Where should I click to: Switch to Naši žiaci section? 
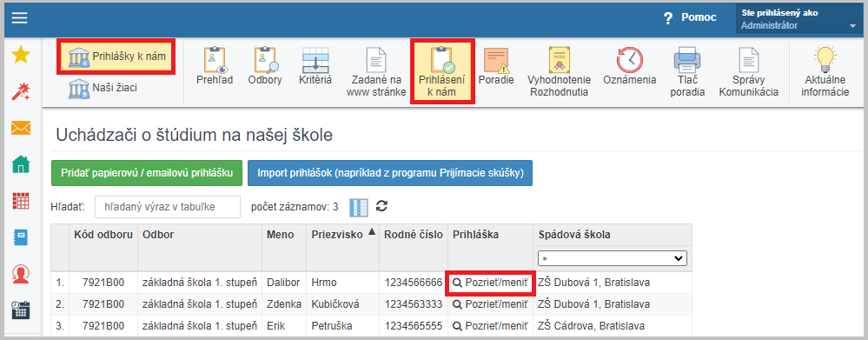coord(103,88)
